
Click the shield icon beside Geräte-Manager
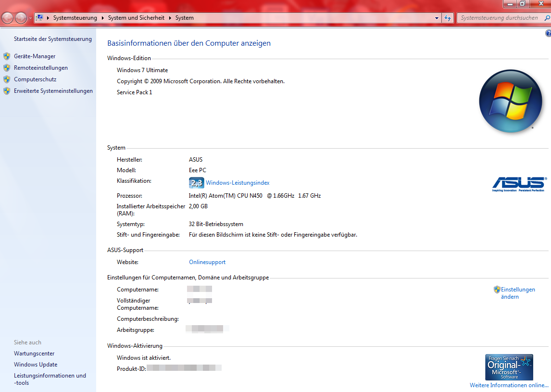tap(7, 56)
